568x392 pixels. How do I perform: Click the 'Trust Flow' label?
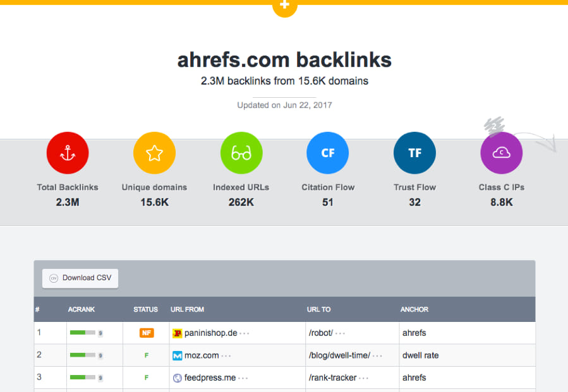[x=414, y=187]
